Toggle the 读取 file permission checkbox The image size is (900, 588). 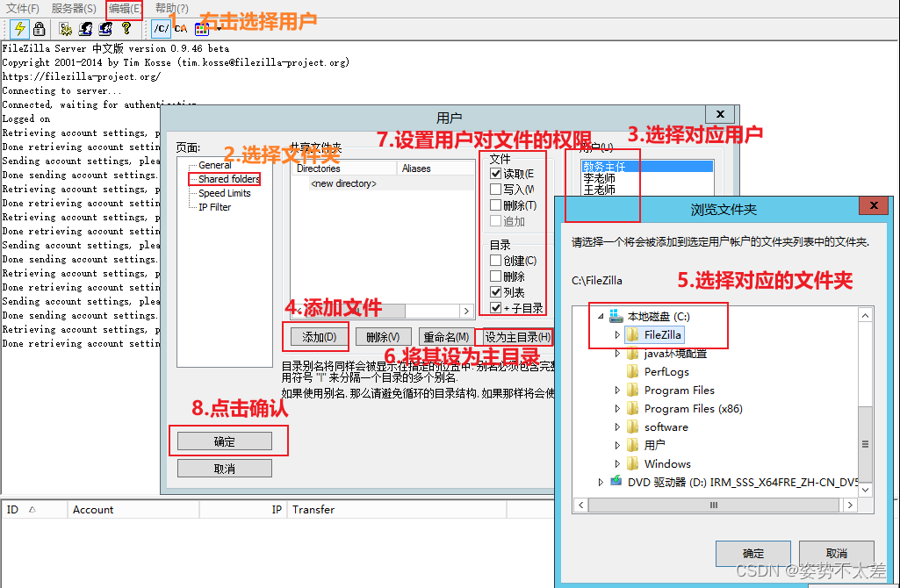tap(496, 173)
